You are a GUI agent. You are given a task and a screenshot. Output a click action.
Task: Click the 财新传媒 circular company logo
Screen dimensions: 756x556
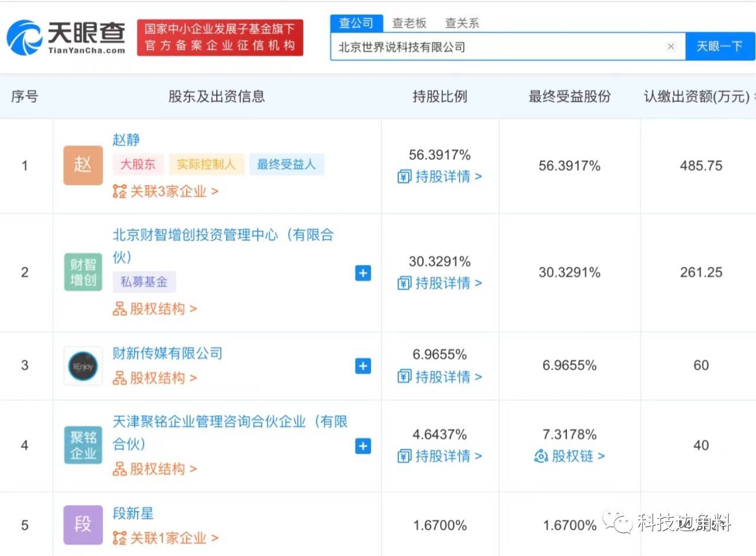83,365
